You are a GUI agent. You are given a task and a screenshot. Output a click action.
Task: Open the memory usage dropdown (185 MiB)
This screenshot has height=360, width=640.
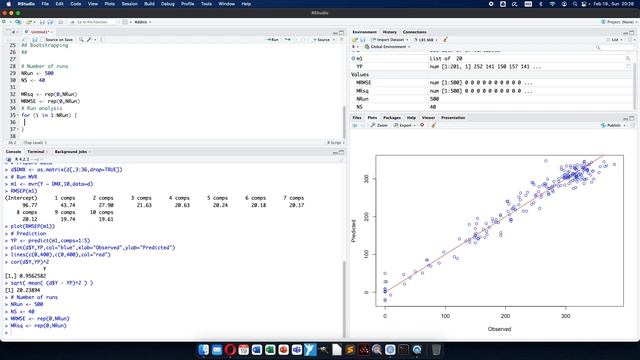[x=425, y=40]
